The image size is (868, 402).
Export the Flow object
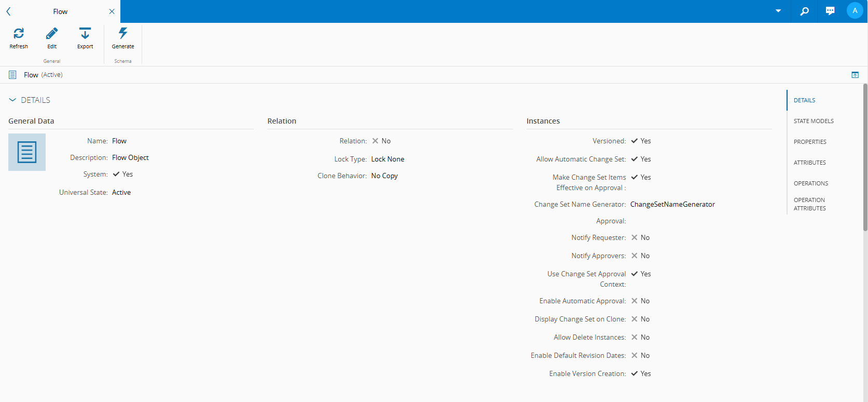(x=85, y=33)
